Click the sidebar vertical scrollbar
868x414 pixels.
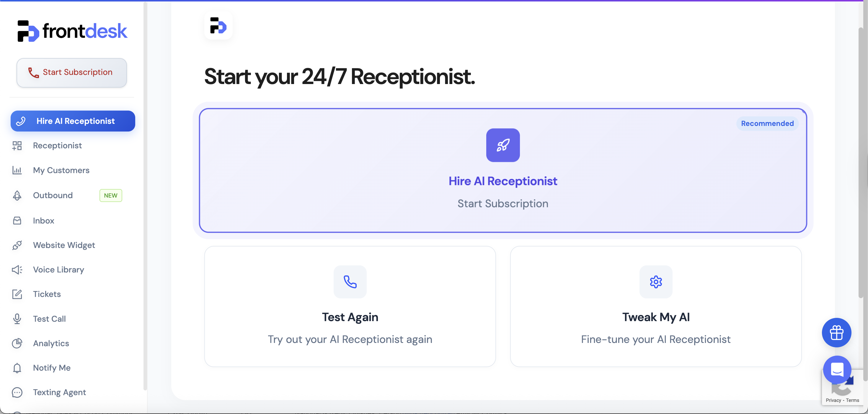click(x=145, y=195)
